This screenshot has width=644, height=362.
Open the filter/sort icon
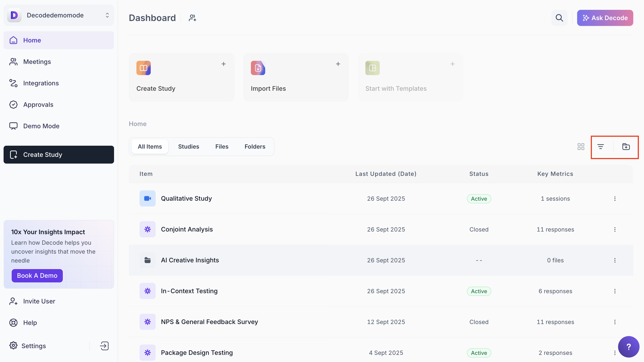[600, 147]
